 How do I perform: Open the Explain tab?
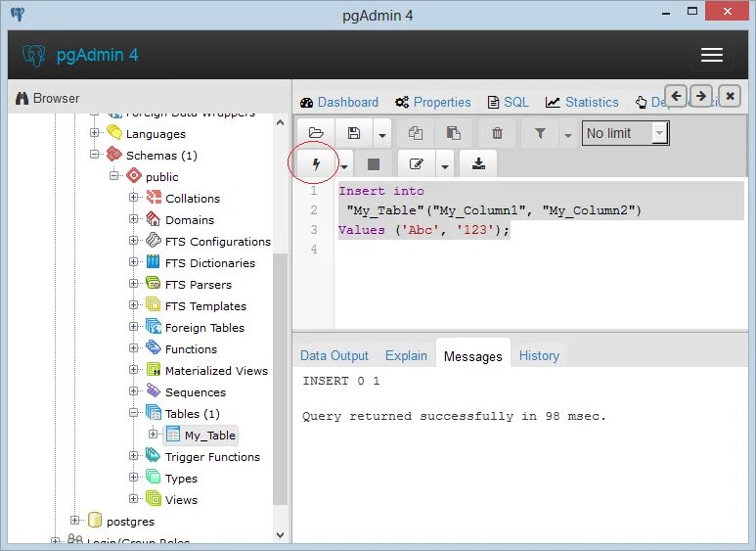coord(406,355)
